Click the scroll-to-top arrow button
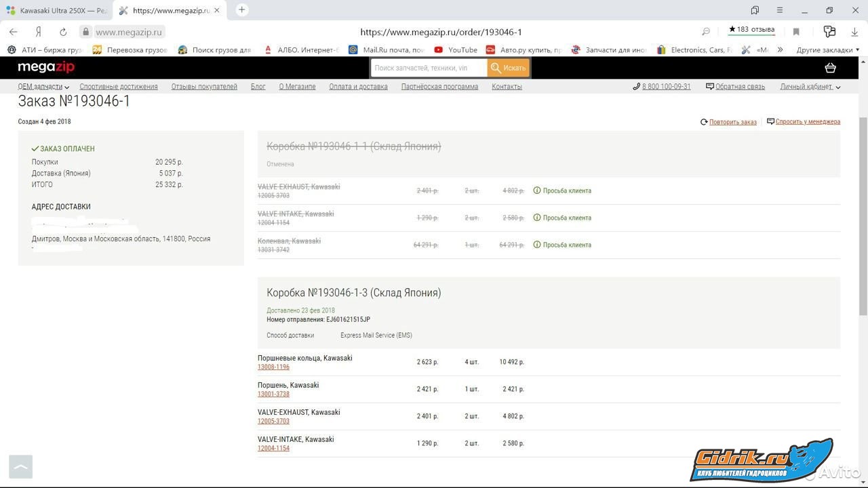Viewport: 868px width, 488px height. (20, 466)
